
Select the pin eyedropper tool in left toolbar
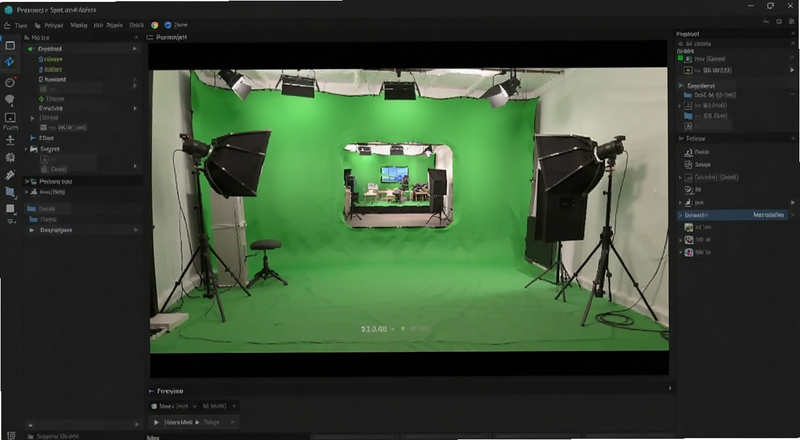coord(10,175)
